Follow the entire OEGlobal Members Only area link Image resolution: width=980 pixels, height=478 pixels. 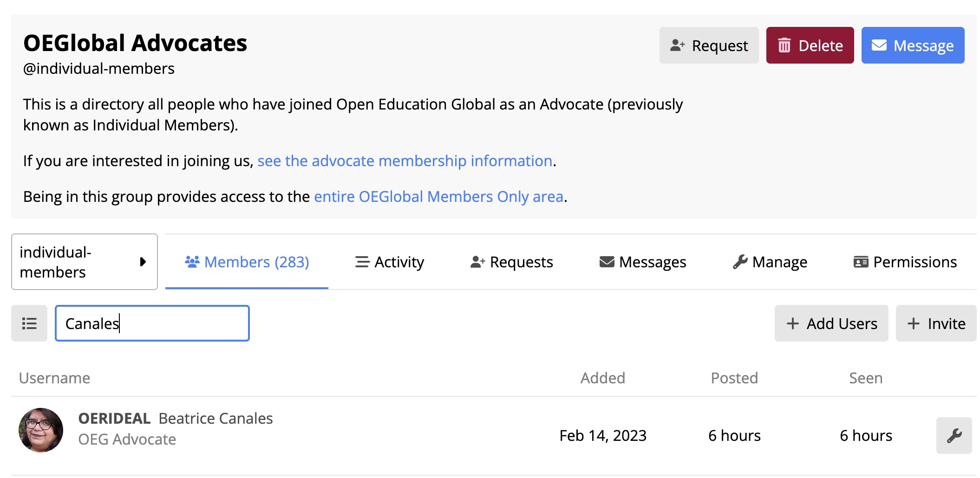pyautogui.click(x=438, y=197)
